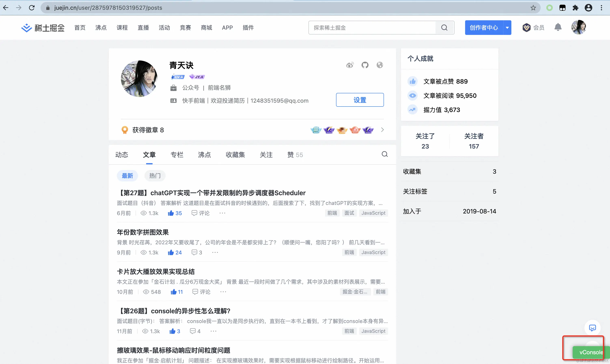The image size is (610, 364).
Task: Select the 最新 sort filter
Action: click(127, 176)
